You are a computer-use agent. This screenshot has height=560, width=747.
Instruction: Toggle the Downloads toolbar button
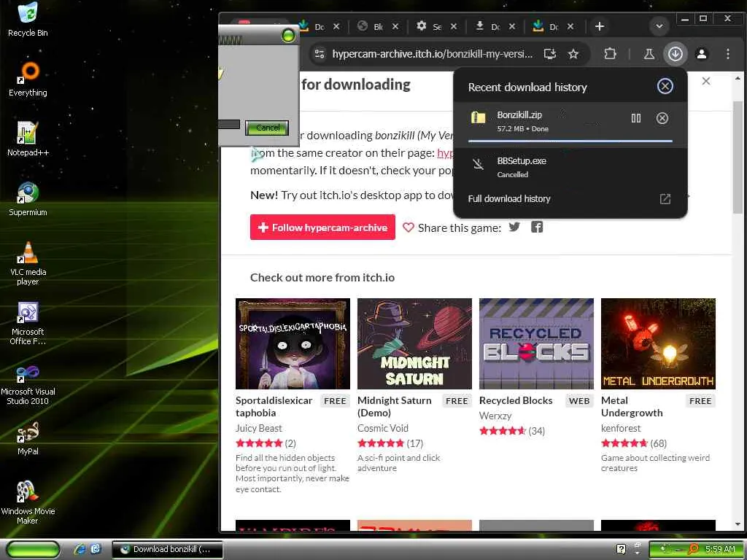tap(675, 54)
